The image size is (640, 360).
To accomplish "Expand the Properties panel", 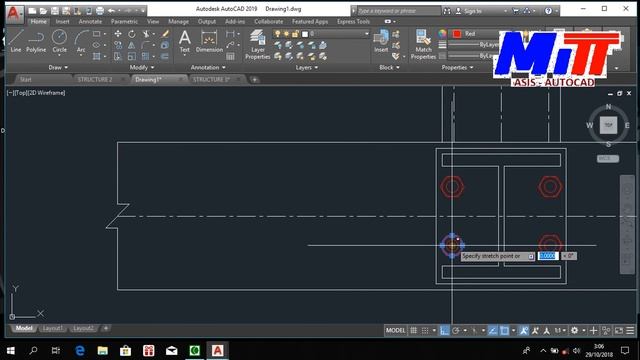I will pyautogui.click(x=457, y=67).
